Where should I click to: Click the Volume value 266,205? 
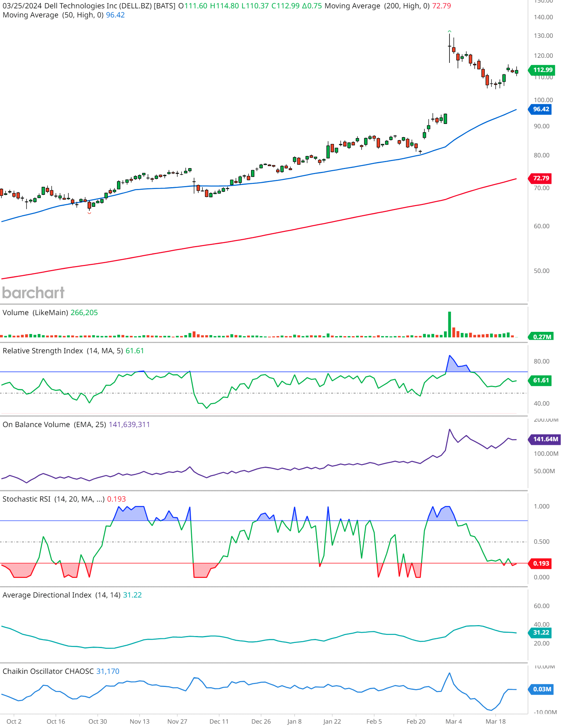coord(84,313)
